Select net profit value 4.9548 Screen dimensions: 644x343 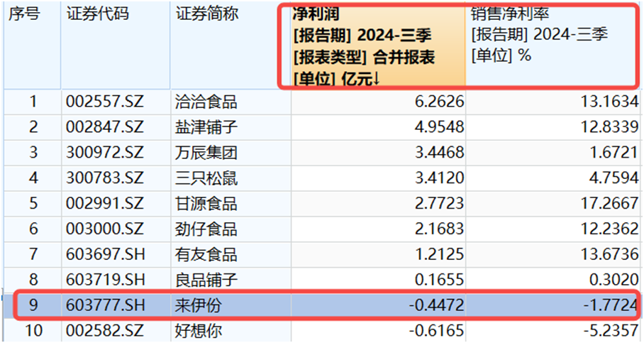440,127
